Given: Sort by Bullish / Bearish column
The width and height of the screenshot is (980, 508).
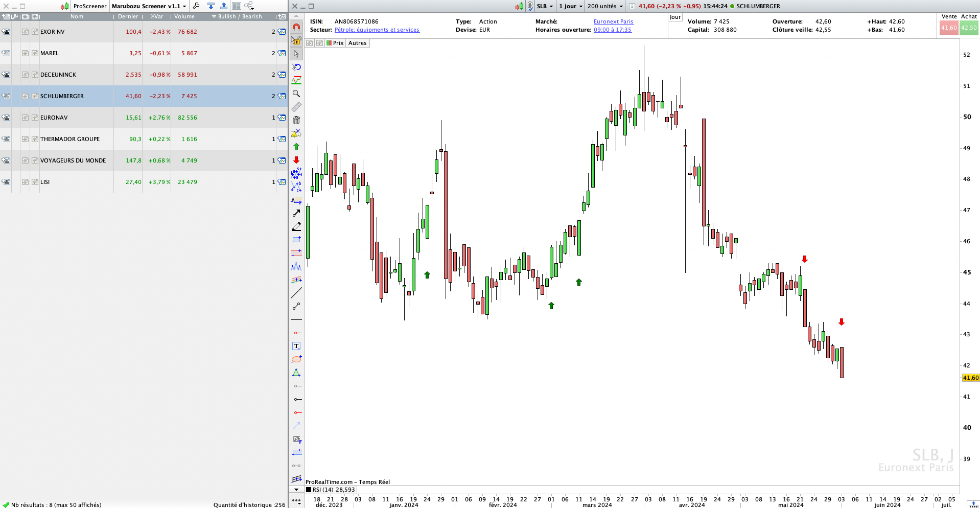Looking at the screenshot, I should pos(237,16).
